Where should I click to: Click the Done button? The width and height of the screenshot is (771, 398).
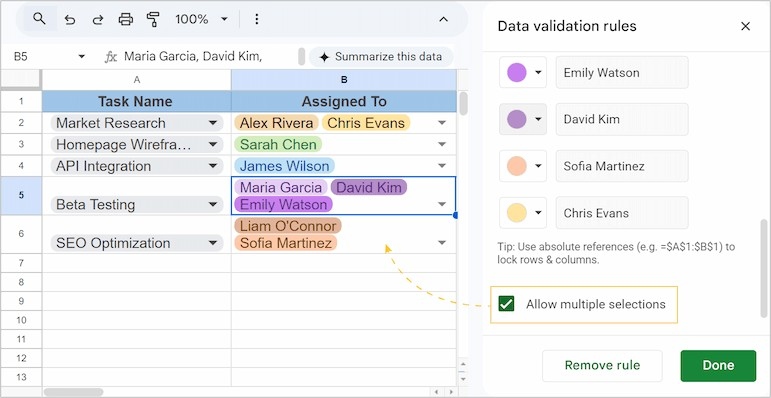pyautogui.click(x=718, y=366)
